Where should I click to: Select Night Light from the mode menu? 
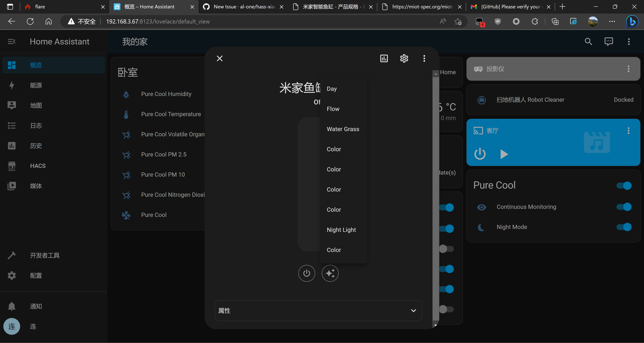click(341, 229)
